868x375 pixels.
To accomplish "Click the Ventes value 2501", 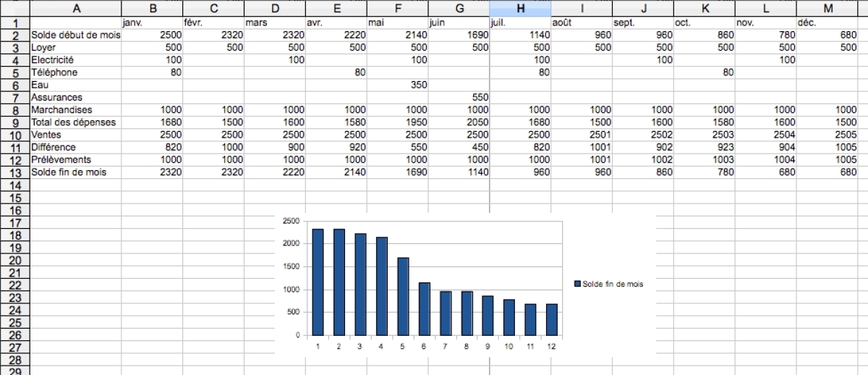I will pos(582,135).
